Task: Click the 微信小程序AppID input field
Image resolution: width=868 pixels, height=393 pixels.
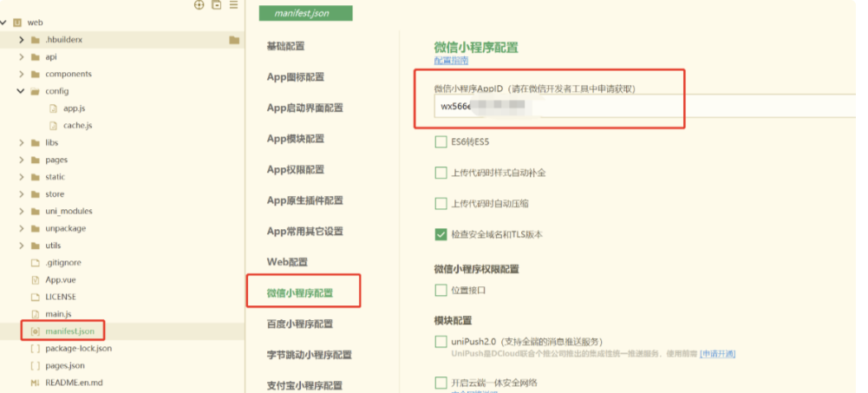Action: point(642,107)
